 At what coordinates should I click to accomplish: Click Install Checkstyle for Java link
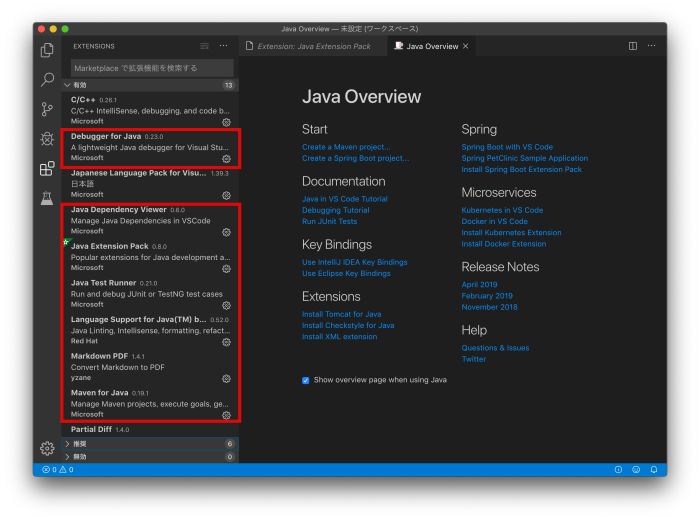(x=348, y=325)
